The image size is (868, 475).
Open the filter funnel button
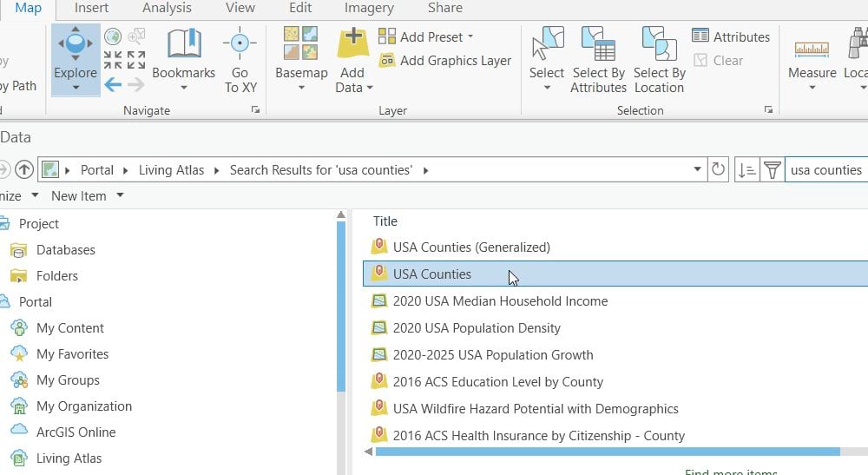coord(773,170)
